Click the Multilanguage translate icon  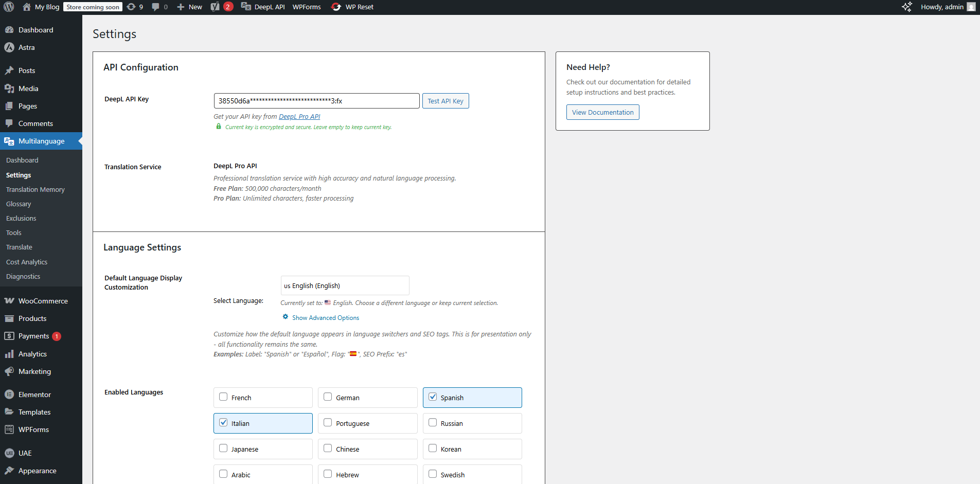(x=9, y=141)
